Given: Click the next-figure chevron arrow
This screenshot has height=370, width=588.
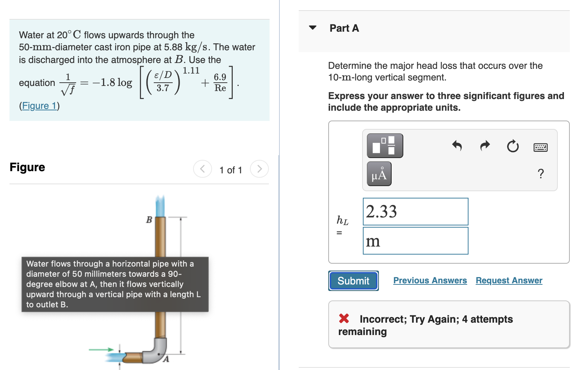Looking at the screenshot, I should 259,169.
